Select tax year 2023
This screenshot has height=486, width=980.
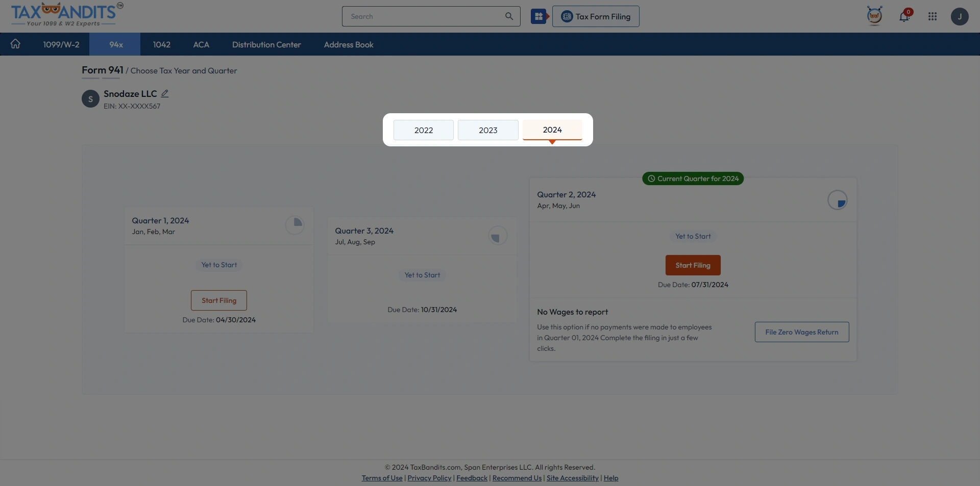tap(487, 130)
